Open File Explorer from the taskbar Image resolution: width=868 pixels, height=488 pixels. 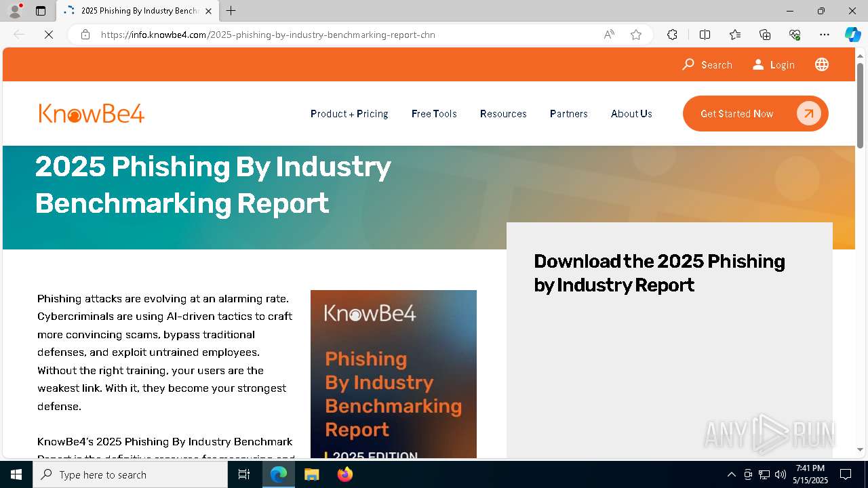(311, 474)
